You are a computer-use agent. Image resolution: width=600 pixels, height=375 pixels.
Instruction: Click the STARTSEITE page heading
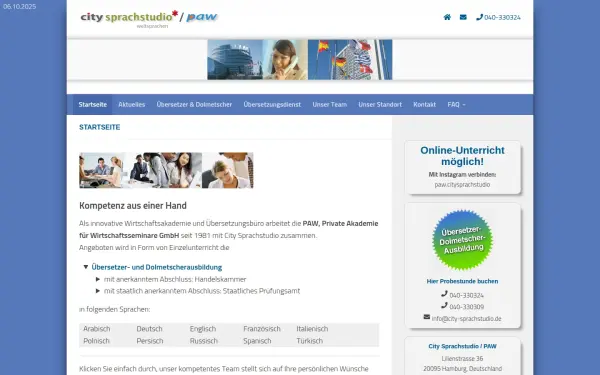[x=99, y=127]
